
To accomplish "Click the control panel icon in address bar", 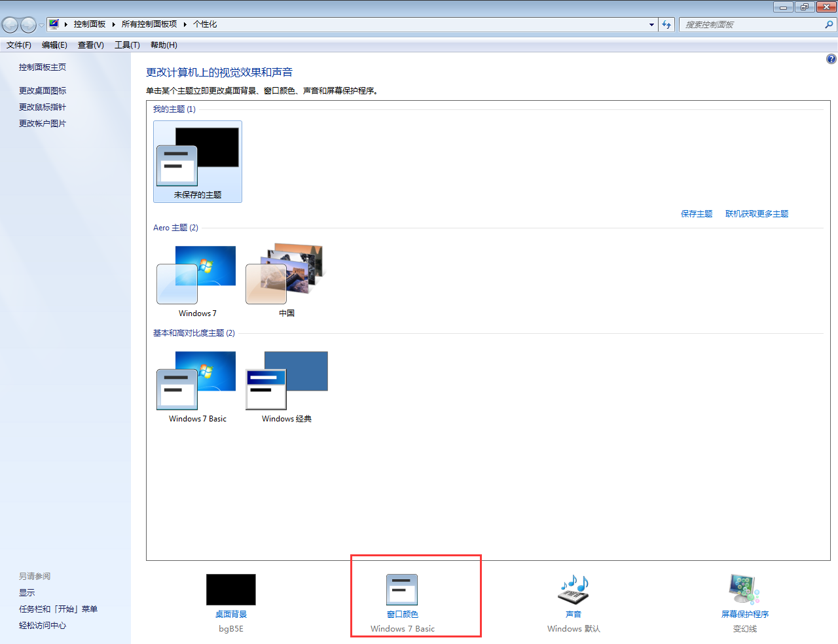I will [54, 24].
